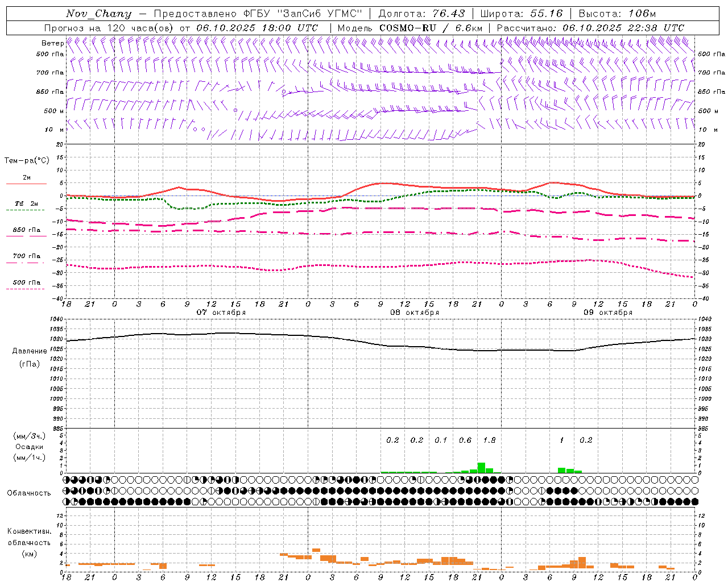The image size is (728, 582).
Task: Click the Широта: 55.16 value
Action: (x=522, y=14)
